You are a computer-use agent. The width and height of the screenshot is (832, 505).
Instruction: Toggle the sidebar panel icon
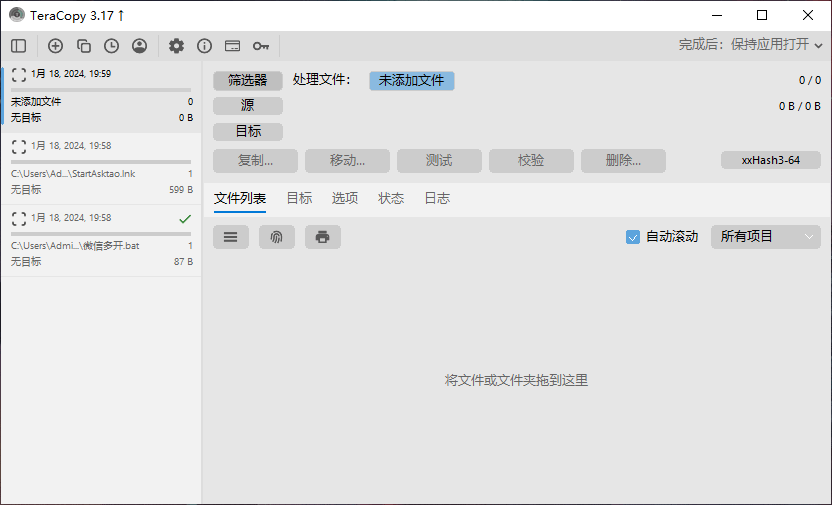[19, 46]
